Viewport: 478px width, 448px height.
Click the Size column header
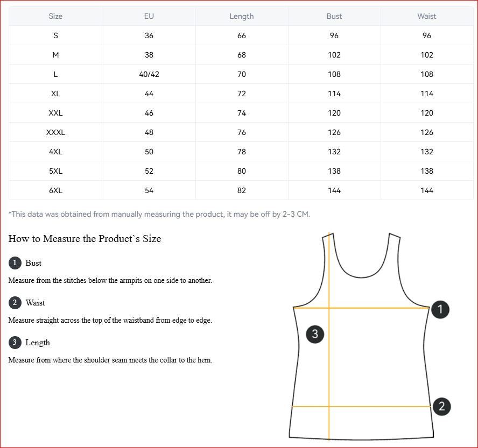point(56,16)
